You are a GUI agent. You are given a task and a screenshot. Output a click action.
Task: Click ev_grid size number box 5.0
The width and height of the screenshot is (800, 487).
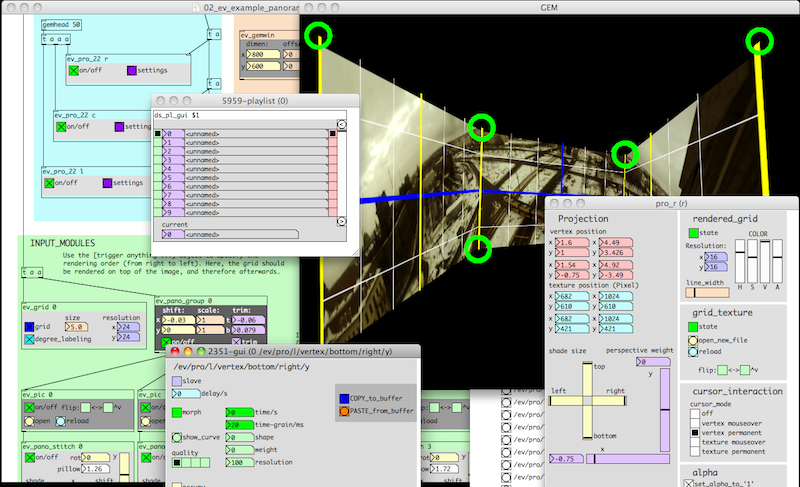(x=76, y=327)
